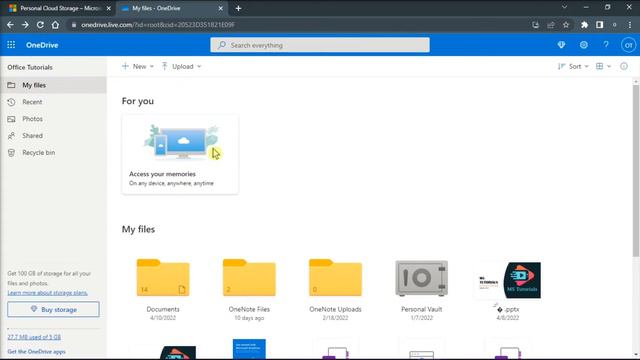This screenshot has height=360, width=640.
Task: Open the site info padlock icon
Action: click(73, 25)
